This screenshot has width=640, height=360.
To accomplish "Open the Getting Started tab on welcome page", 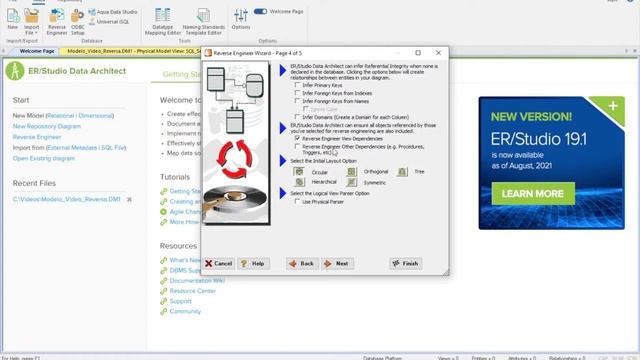I will 181,74.
